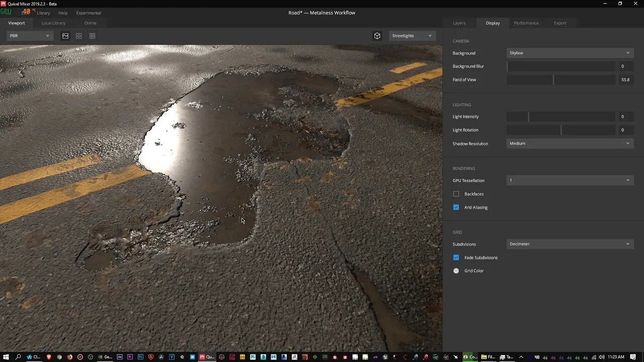The height and width of the screenshot is (362, 644).
Task: Click the "GPU Tessellation" label text
Action: point(468,180)
